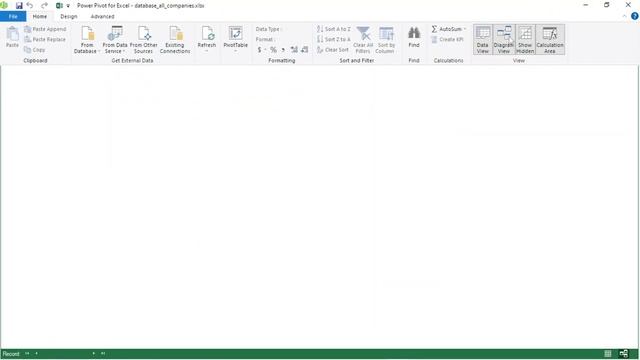Choose Paste Replace in Clipboard group
Screen dimensions: 640x360
[x=45, y=39]
